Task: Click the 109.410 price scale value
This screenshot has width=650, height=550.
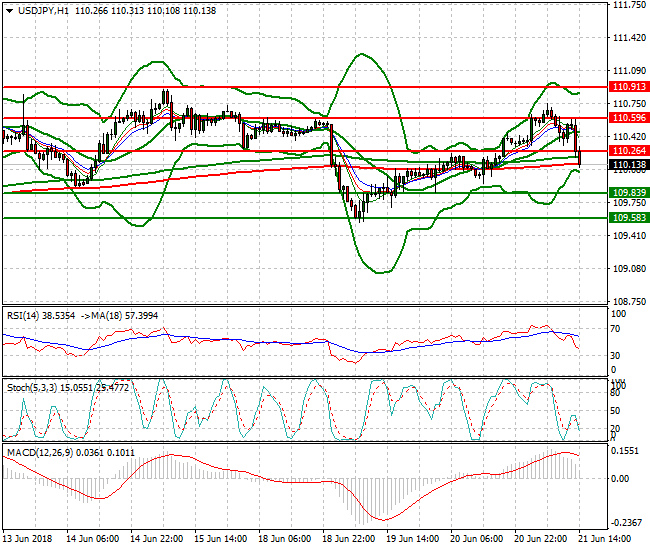Action: pos(629,236)
